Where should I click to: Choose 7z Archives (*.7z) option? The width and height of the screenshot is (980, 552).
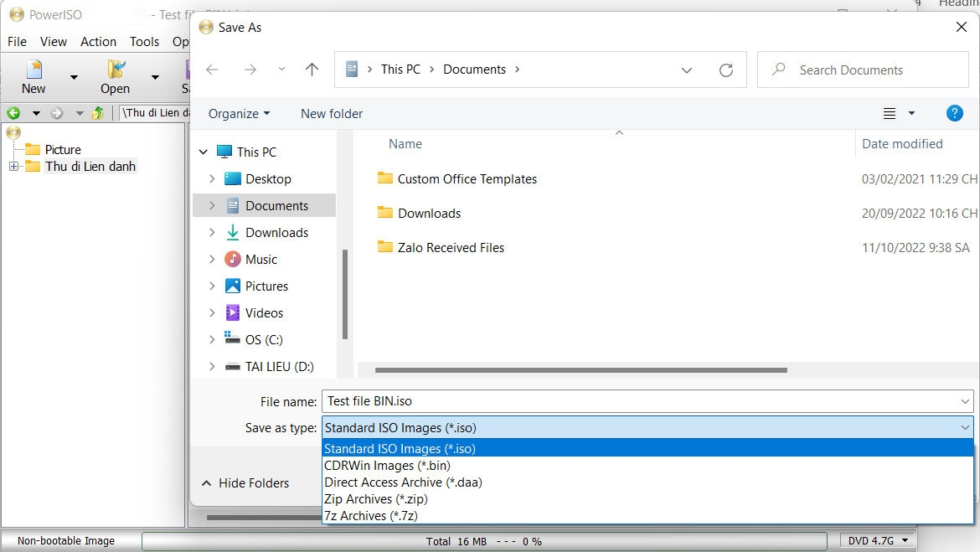pyautogui.click(x=647, y=516)
